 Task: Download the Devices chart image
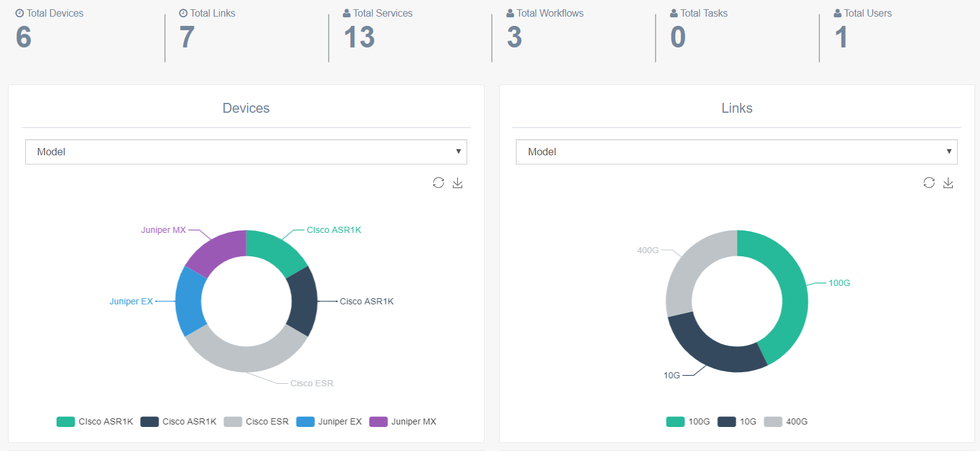coord(457,182)
